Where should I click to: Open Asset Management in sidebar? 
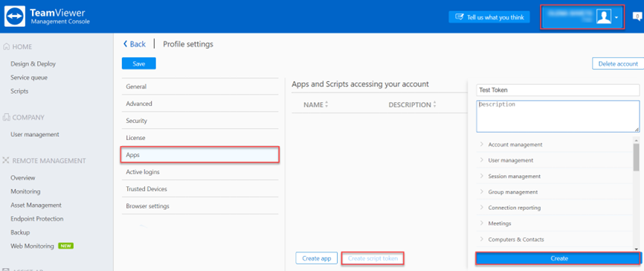36,205
